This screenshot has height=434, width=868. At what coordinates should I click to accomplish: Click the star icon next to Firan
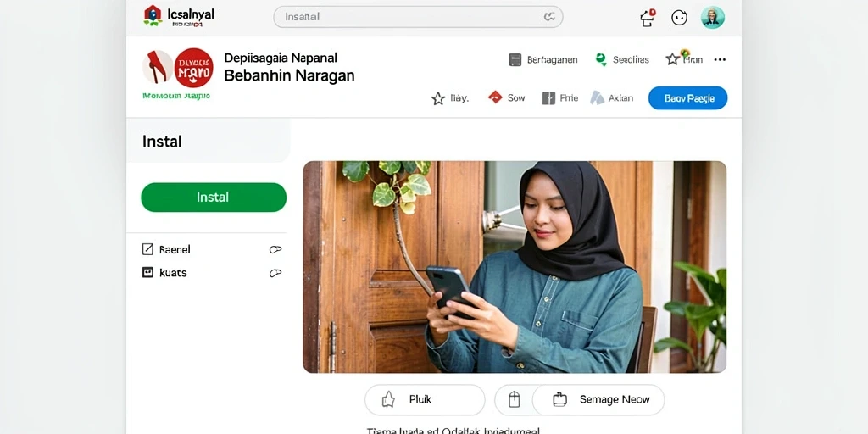[x=672, y=59]
